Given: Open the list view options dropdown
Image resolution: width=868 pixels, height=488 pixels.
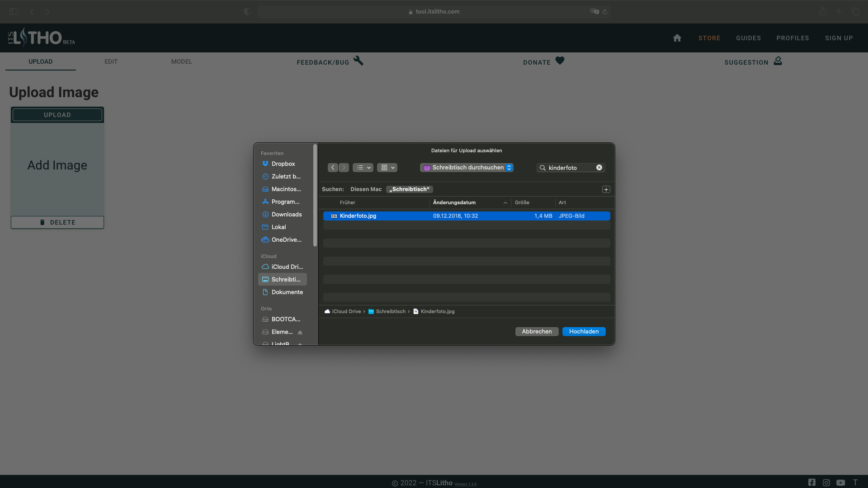Looking at the screenshot, I should [363, 168].
